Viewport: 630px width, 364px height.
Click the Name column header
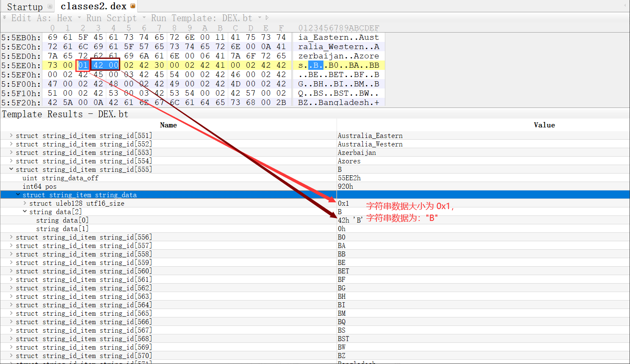169,125
